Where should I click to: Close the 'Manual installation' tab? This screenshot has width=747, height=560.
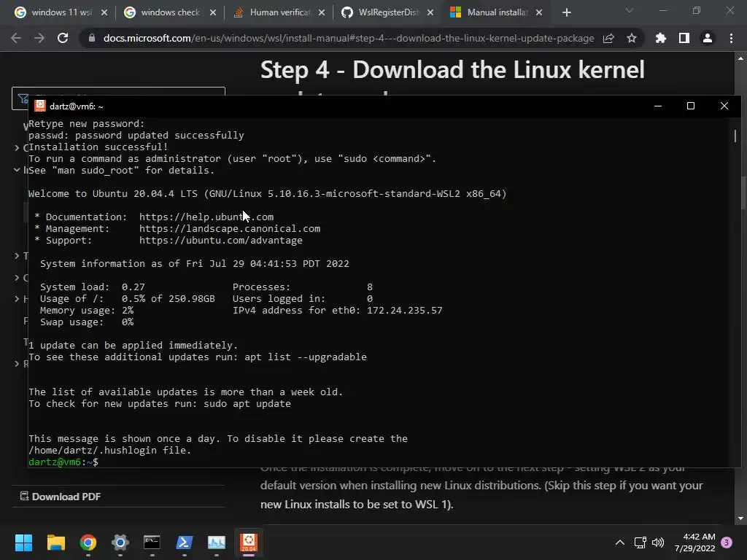pyautogui.click(x=539, y=12)
